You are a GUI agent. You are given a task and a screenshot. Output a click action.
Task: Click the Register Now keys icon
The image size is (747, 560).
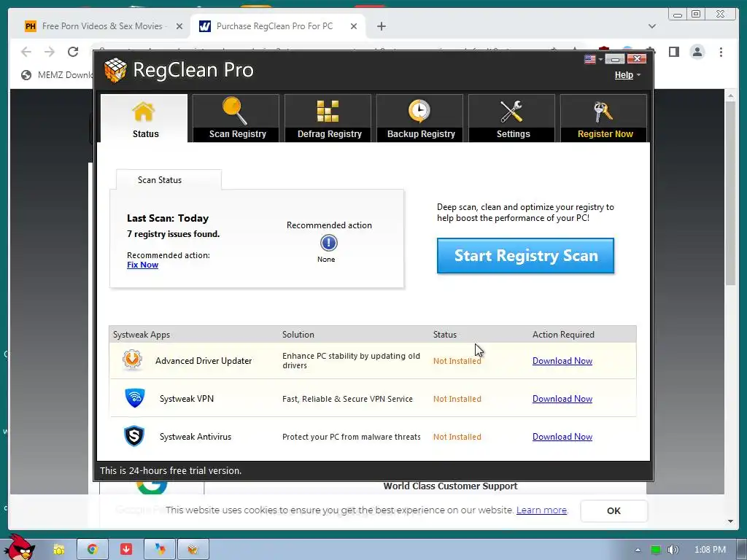click(x=603, y=112)
